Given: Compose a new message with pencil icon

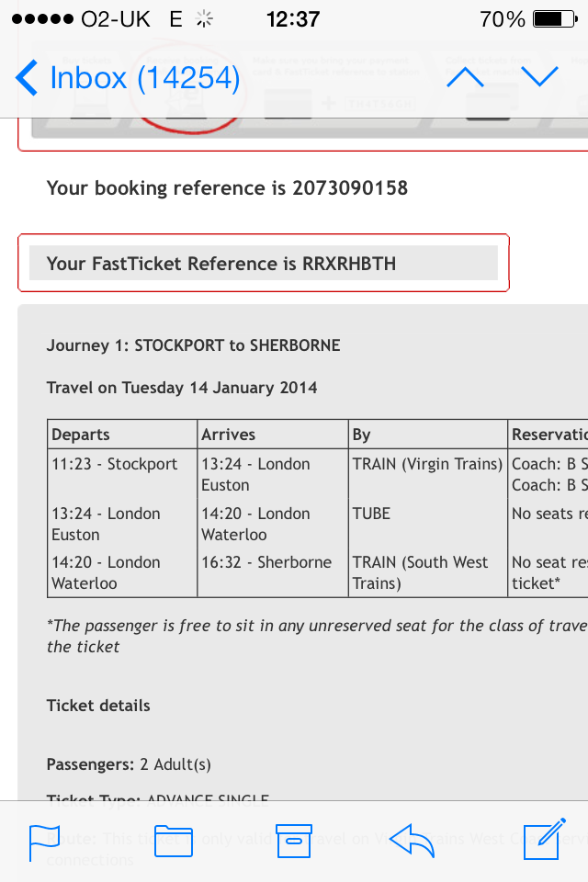Looking at the screenshot, I should pyautogui.click(x=542, y=839).
